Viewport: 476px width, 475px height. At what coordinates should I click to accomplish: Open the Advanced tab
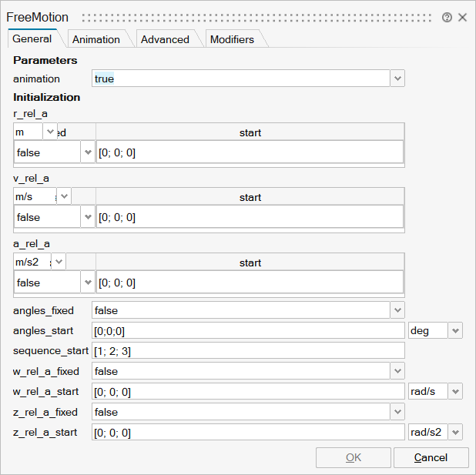pyautogui.click(x=165, y=39)
